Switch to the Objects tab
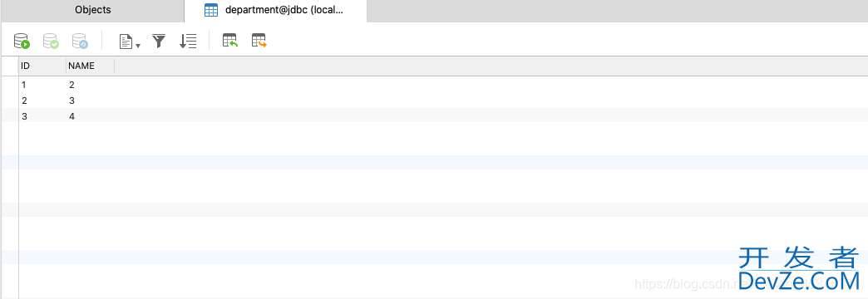 92,10
